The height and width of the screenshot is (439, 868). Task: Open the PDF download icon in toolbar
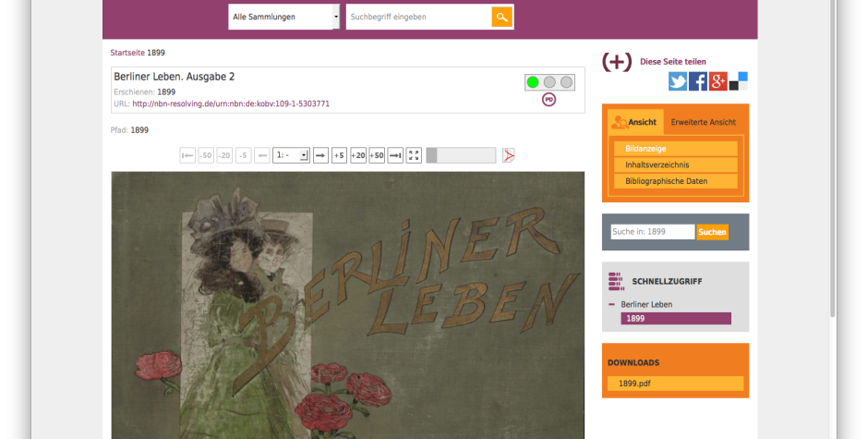pyautogui.click(x=508, y=156)
